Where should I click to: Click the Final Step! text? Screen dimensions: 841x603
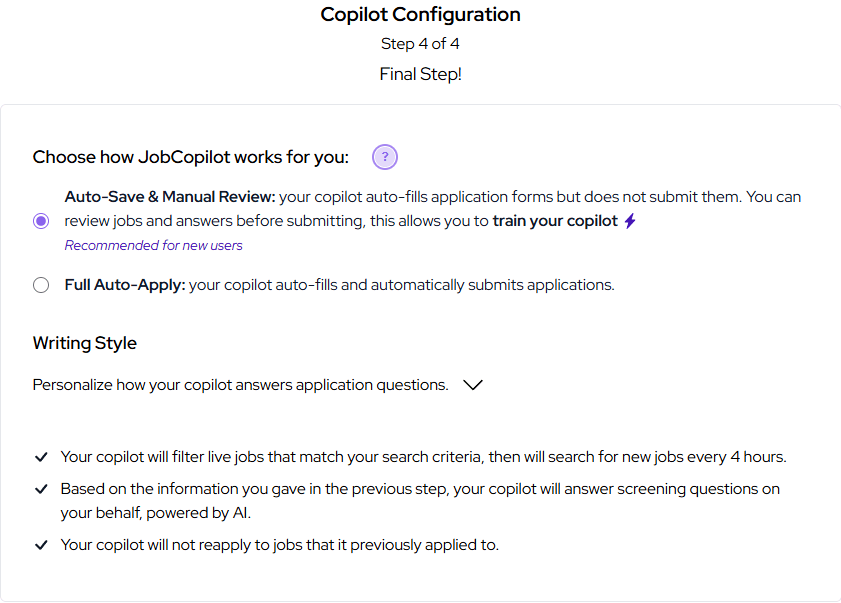tap(420, 73)
